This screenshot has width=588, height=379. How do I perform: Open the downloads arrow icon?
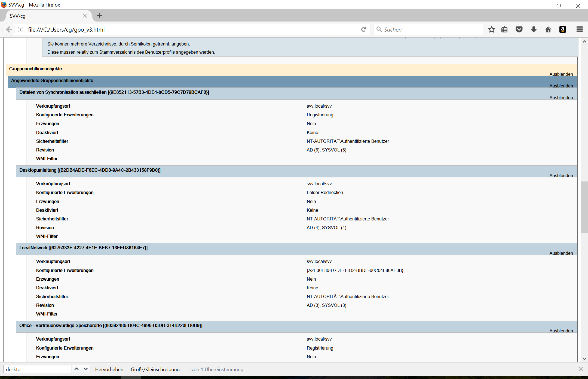pos(534,29)
